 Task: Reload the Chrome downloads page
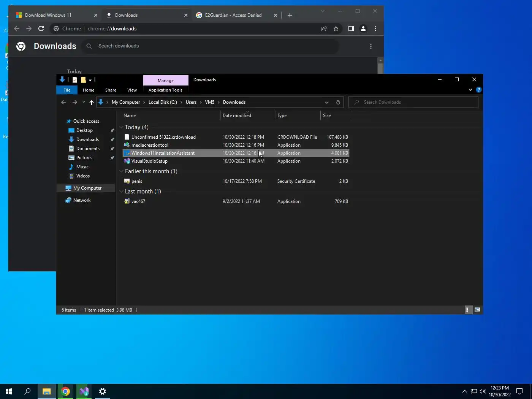tap(41, 28)
